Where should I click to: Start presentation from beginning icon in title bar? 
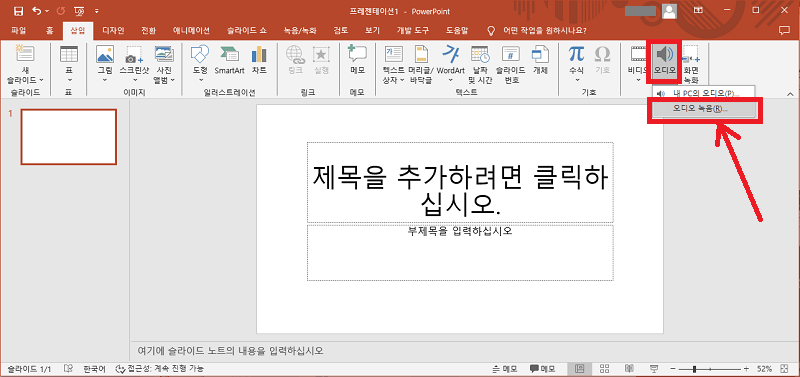(x=80, y=11)
